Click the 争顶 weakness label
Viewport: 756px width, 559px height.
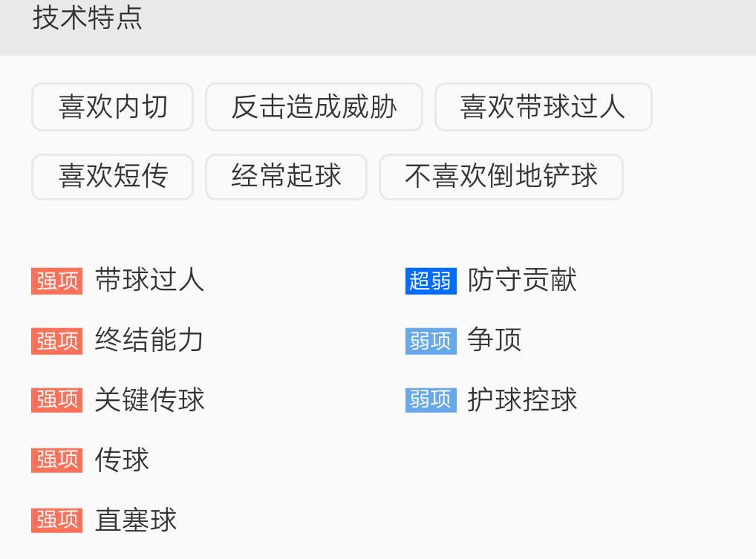493,341
